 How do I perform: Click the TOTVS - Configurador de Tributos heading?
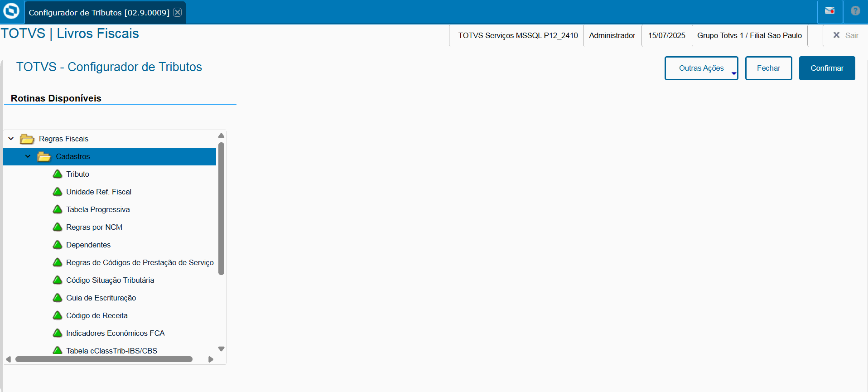pos(109,67)
